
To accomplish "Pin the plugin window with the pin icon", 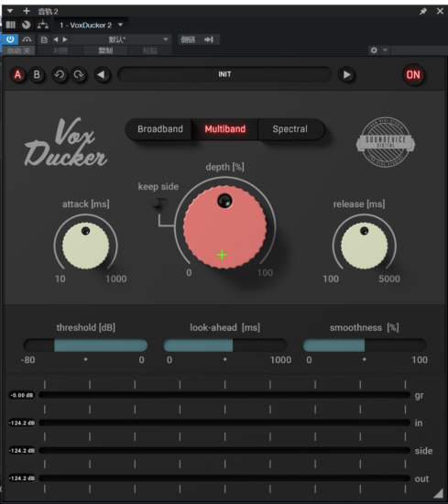I will click(x=423, y=12).
